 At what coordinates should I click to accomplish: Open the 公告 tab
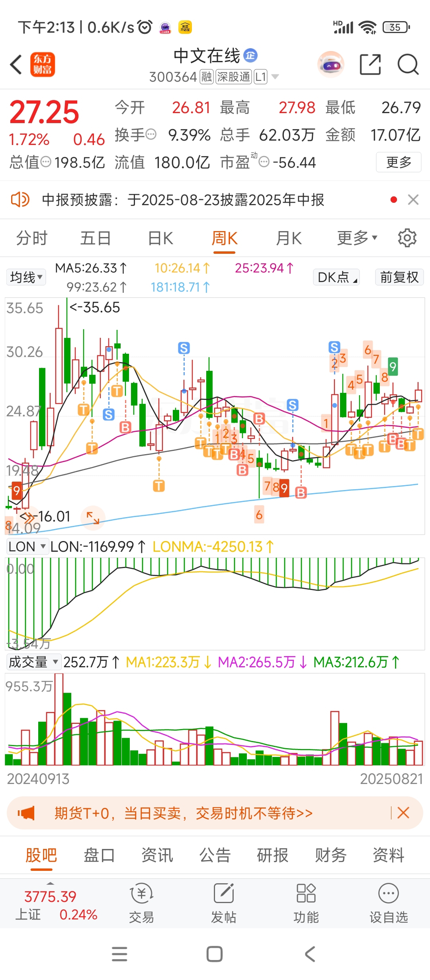tap(215, 855)
